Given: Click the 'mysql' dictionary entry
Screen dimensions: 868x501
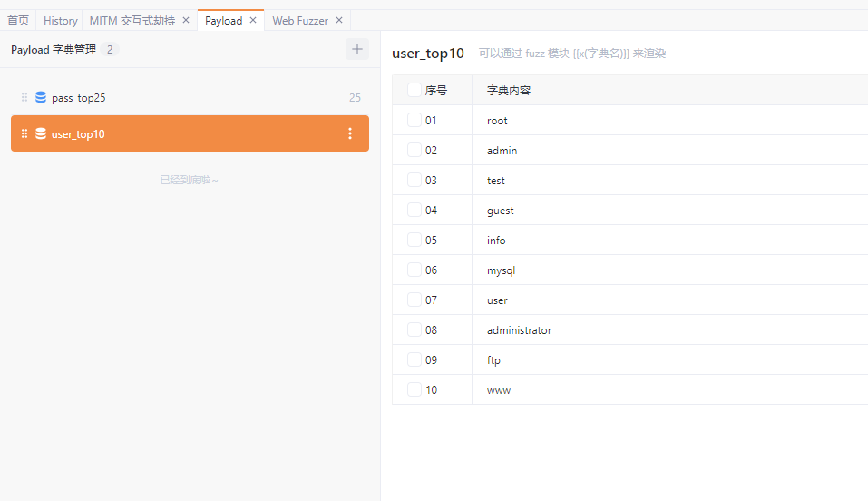Looking at the screenshot, I should pos(501,270).
